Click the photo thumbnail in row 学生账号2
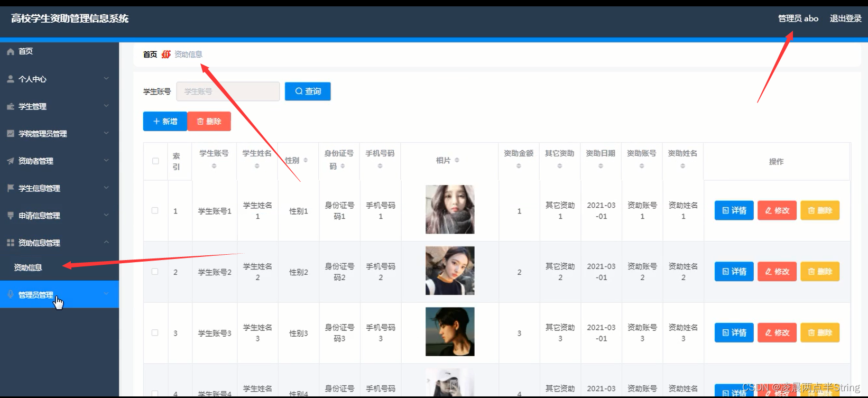 450,271
